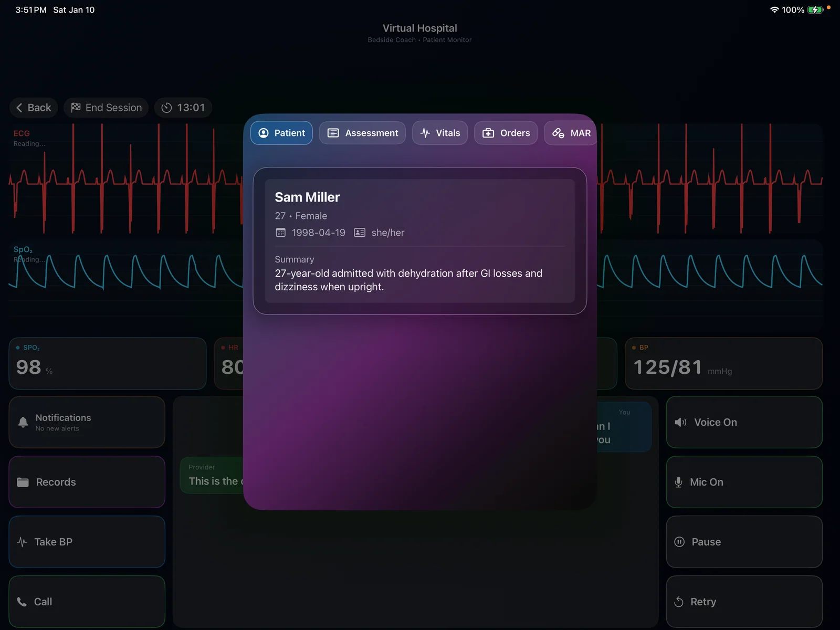Screen dimensions: 840x630
Task: Tap the End Session flag icon
Action: click(x=76, y=107)
